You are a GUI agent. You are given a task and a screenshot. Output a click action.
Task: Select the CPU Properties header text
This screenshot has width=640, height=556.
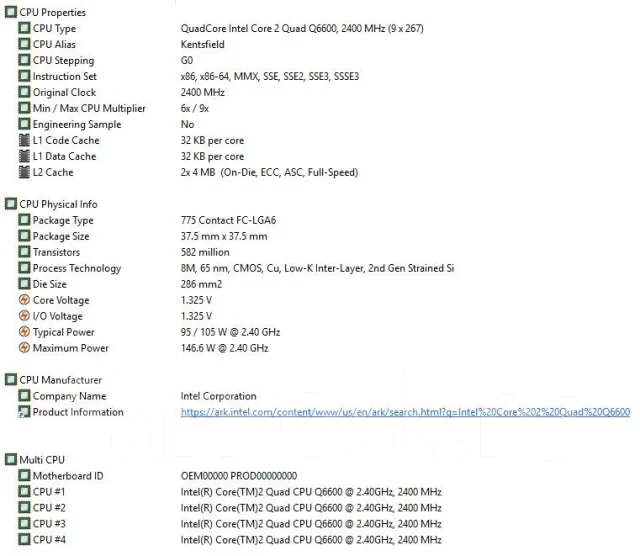(53, 12)
